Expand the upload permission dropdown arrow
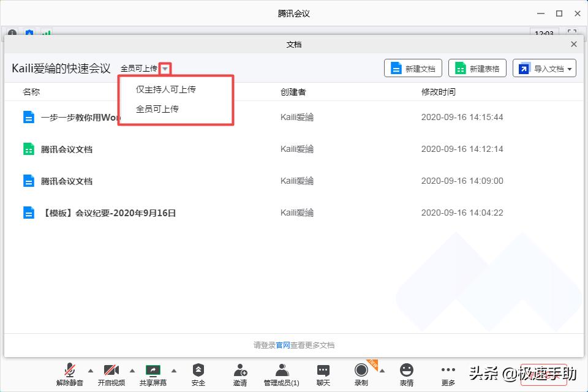This screenshot has height=392, width=588. point(164,69)
